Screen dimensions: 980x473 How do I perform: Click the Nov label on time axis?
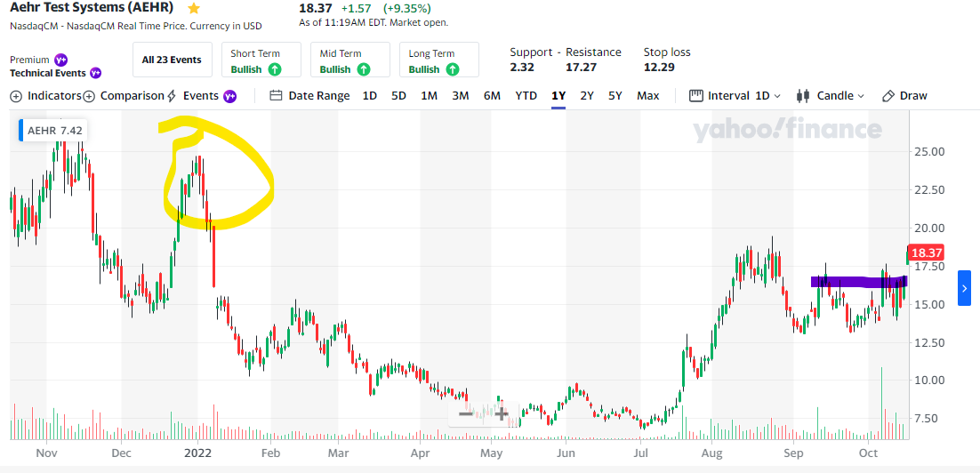coord(45,452)
